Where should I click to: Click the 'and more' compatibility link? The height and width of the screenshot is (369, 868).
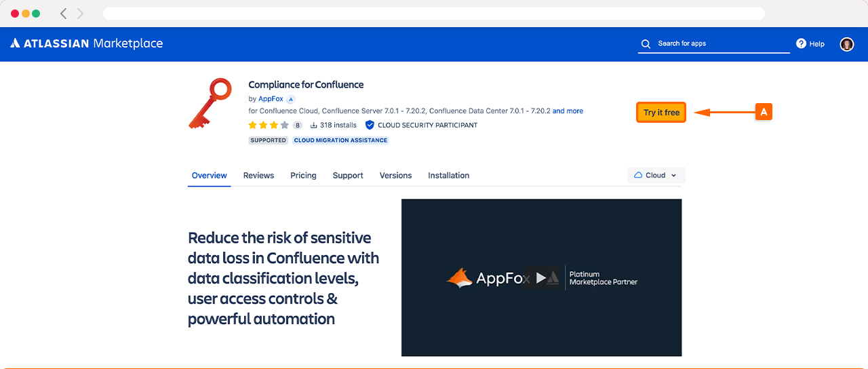point(568,111)
